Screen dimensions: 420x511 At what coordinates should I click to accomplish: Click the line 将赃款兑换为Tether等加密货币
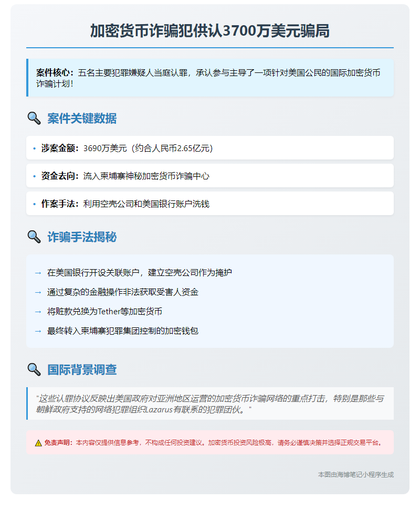[104, 311]
